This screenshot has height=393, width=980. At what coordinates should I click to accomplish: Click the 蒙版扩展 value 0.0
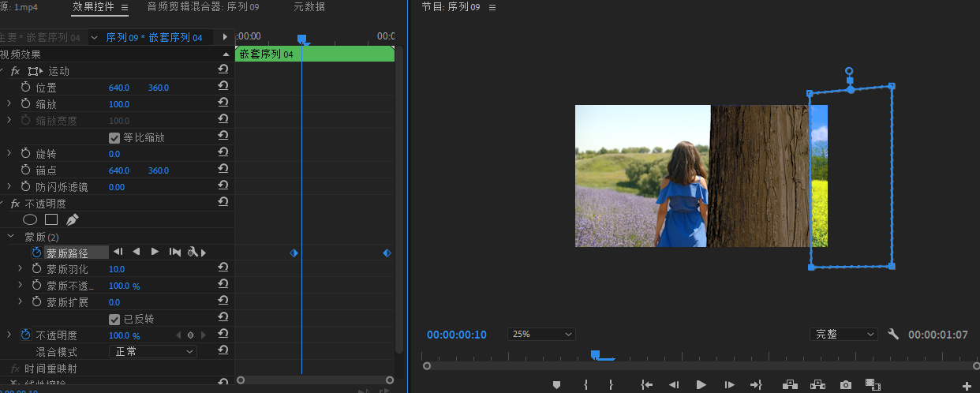pyautogui.click(x=114, y=302)
